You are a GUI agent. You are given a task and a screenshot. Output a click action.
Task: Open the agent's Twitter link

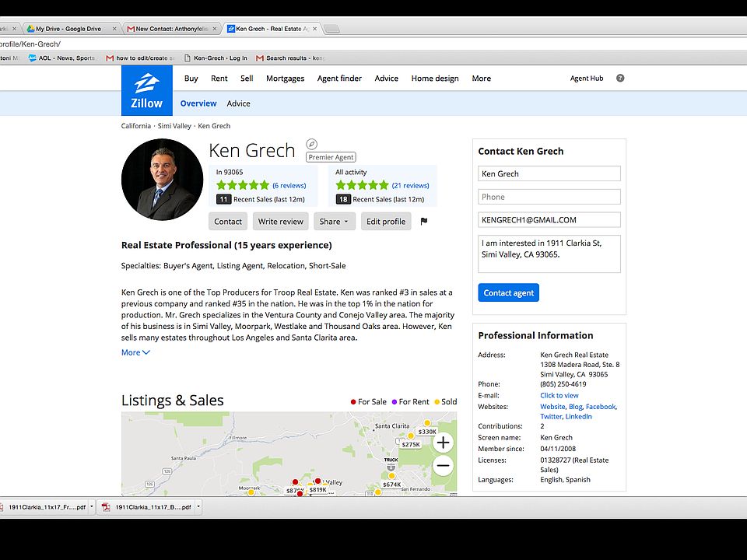551,416
